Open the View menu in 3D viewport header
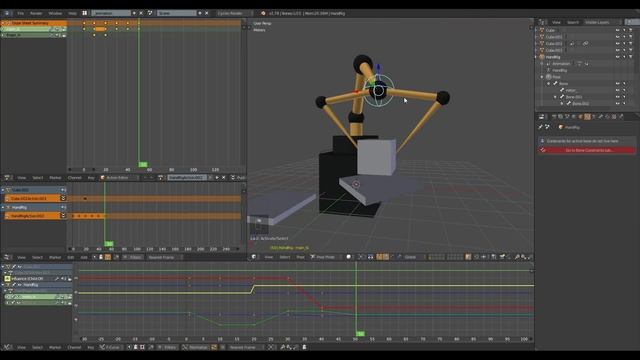The image size is (640, 360). (x=269, y=257)
